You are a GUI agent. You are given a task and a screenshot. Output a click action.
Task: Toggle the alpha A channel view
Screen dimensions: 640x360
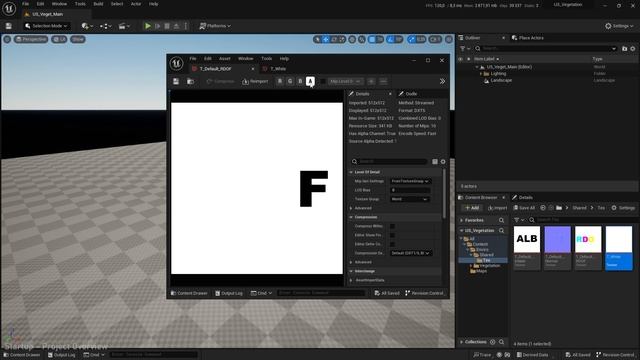pyautogui.click(x=310, y=81)
